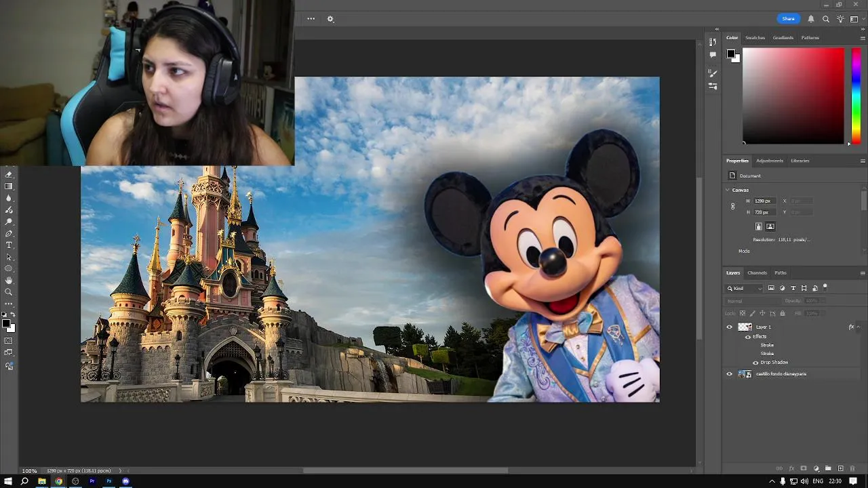Screen dimensions: 868x488
Task: Click the fx icon on Layer 1
Action: (x=852, y=327)
